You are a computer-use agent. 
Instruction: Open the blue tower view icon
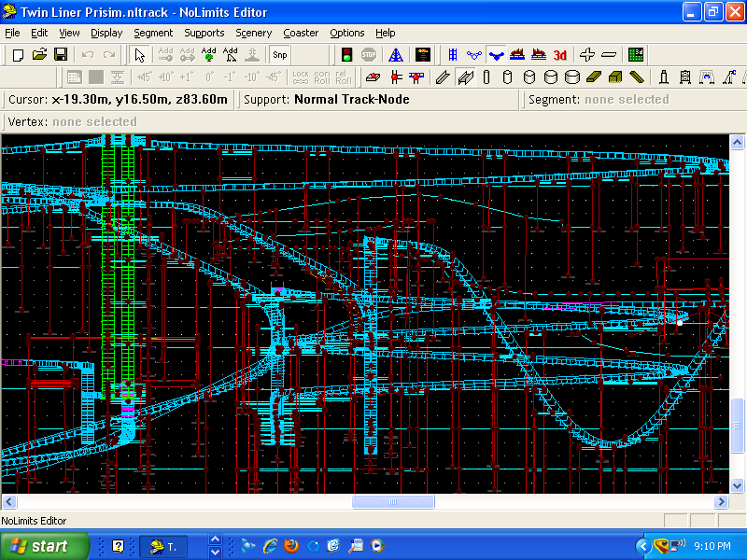tap(395, 55)
